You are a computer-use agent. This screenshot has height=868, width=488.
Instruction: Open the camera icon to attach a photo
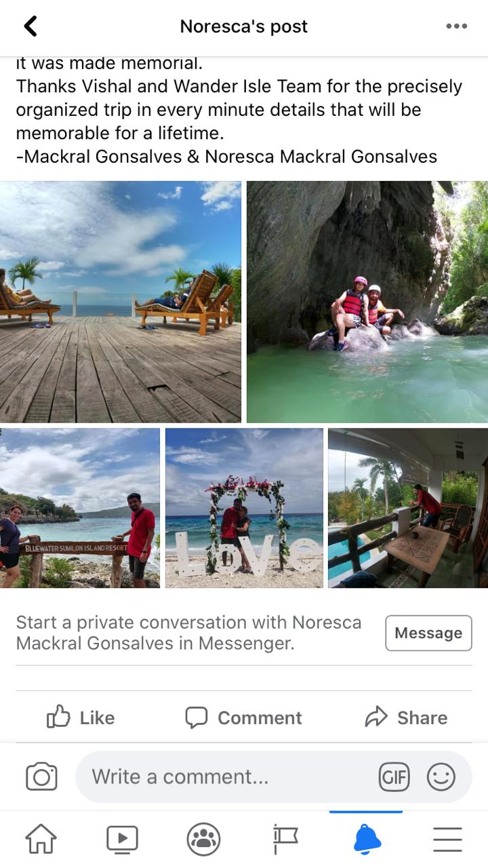[x=41, y=776]
